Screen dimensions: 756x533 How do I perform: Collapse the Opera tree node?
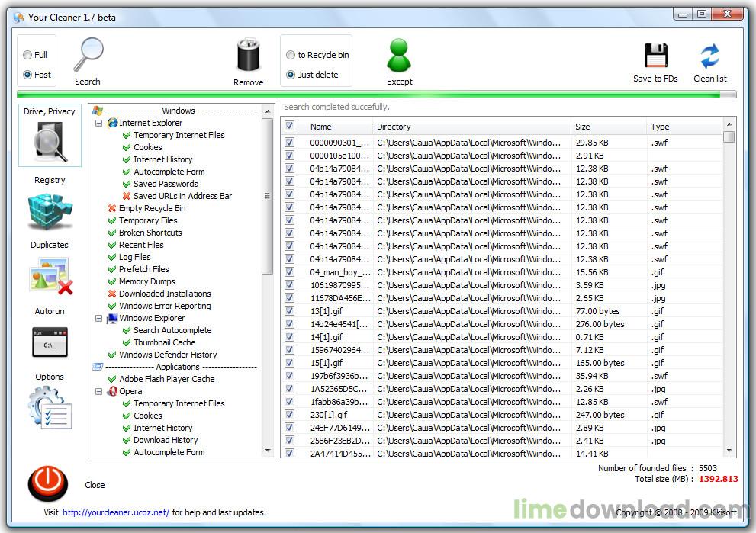click(x=98, y=391)
